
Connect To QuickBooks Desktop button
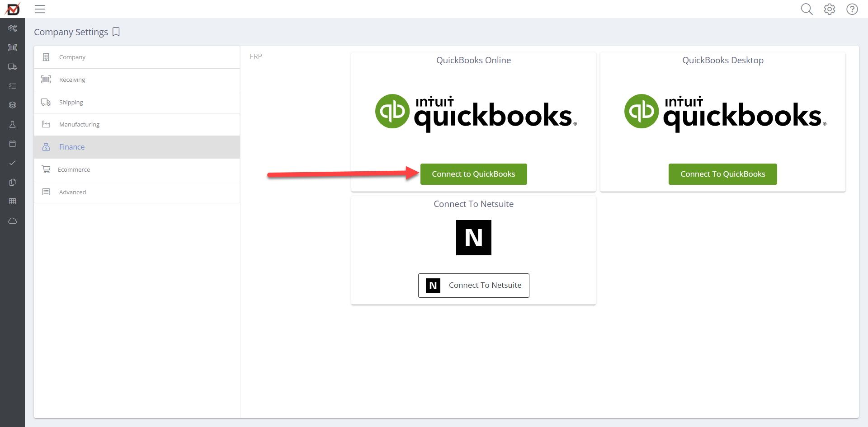click(x=722, y=174)
